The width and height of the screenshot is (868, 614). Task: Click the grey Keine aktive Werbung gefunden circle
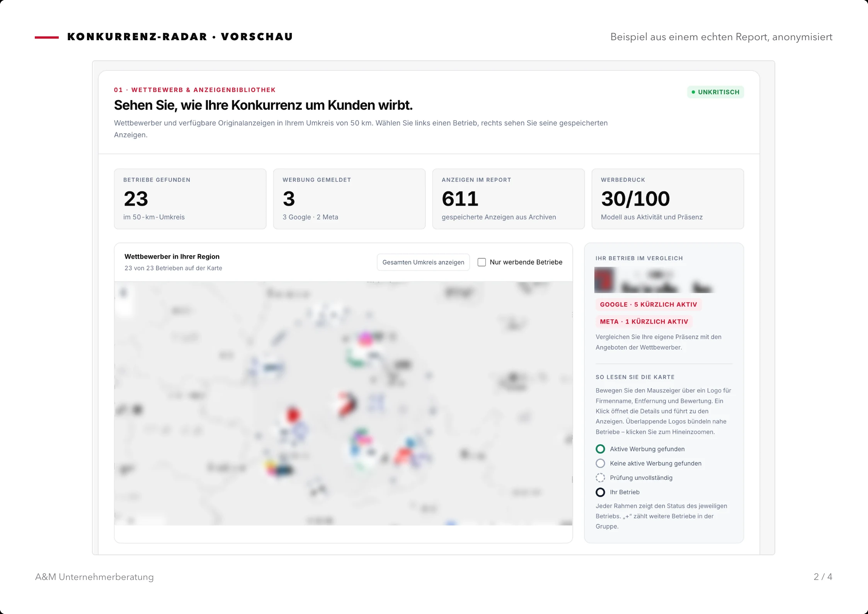(x=600, y=463)
